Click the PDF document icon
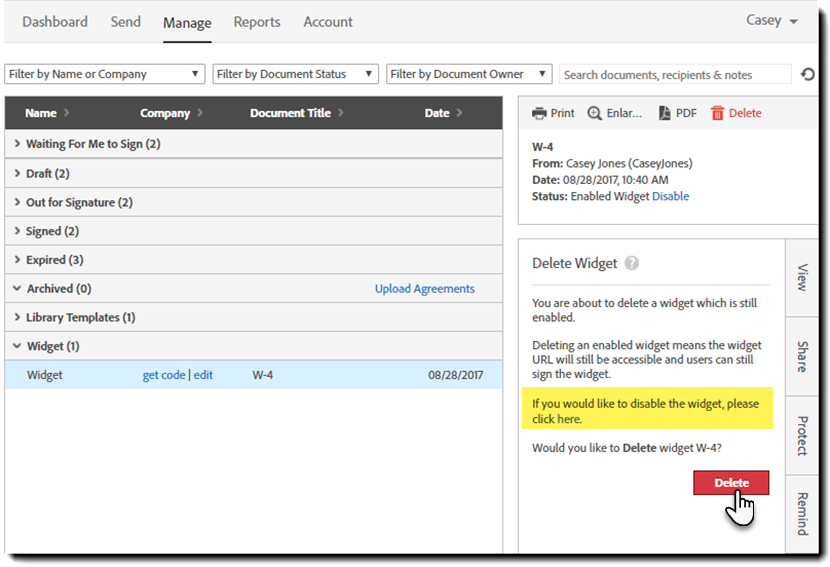Image resolution: width=830 pixels, height=567 pixels. pyautogui.click(x=664, y=113)
